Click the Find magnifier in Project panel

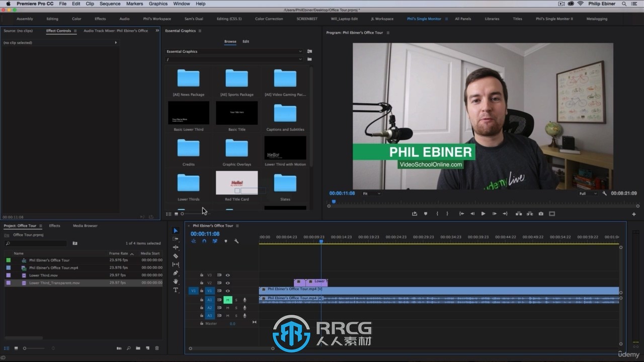(x=129, y=348)
